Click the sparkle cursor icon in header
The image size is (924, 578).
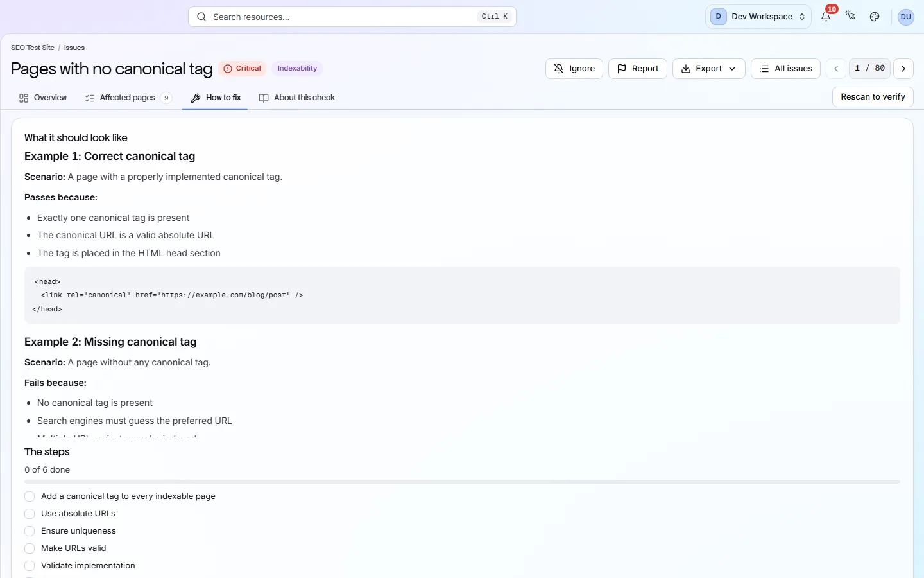pyautogui.click(x=851, y=17)
